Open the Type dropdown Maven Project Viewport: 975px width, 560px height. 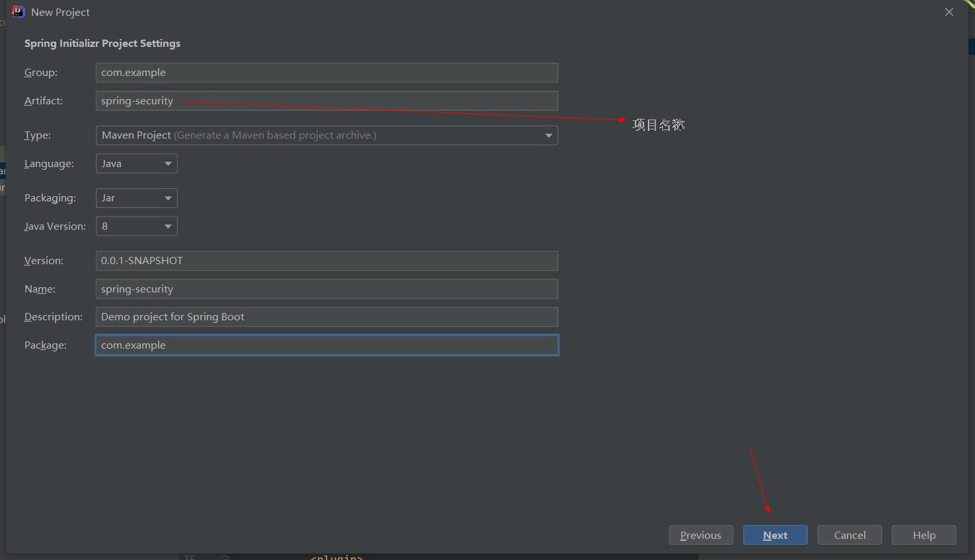327,135
